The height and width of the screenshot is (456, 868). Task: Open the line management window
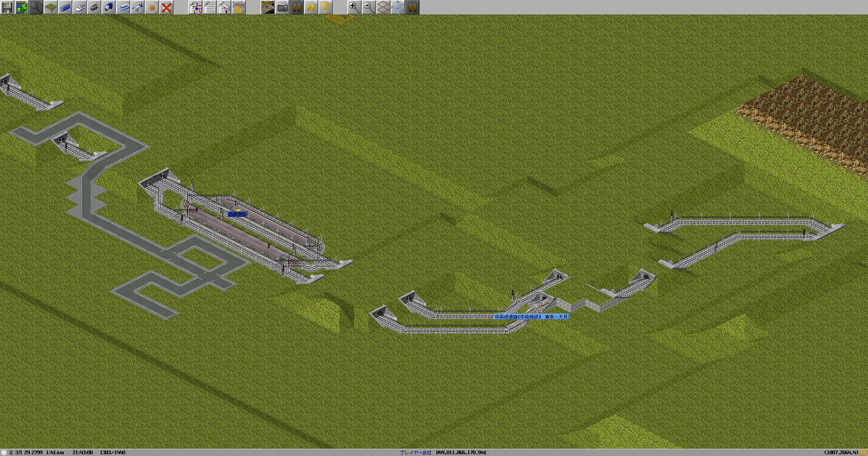click(195, 7)
